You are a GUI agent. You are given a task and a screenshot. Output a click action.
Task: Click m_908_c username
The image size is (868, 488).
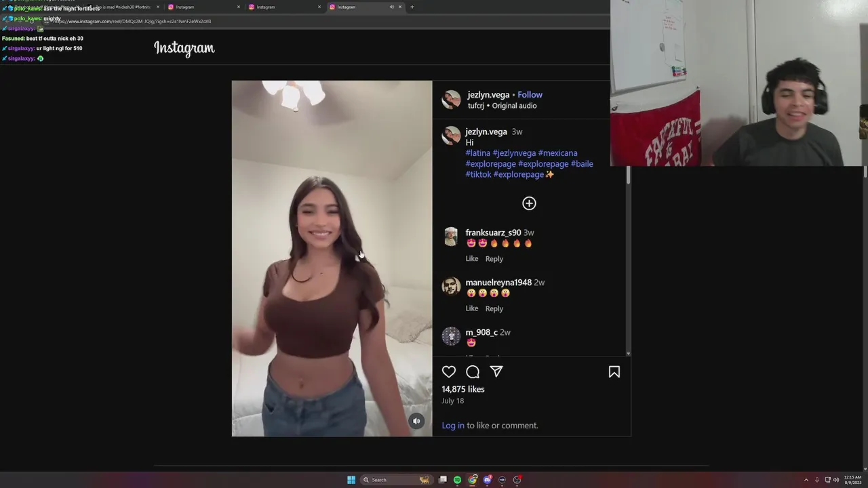coord(481,332)
